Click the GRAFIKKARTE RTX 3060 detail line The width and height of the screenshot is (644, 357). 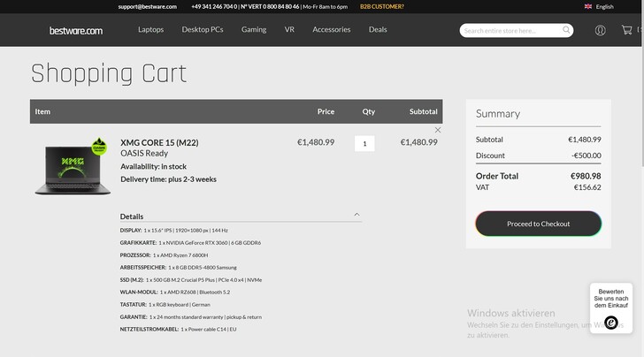point(190,243)
